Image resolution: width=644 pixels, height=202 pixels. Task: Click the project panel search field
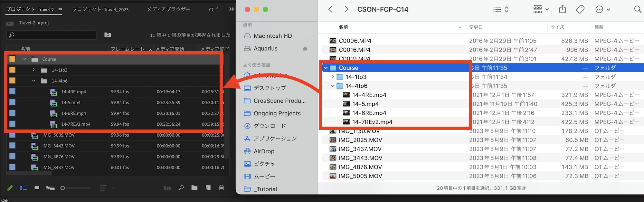click(x=52, y=35)
